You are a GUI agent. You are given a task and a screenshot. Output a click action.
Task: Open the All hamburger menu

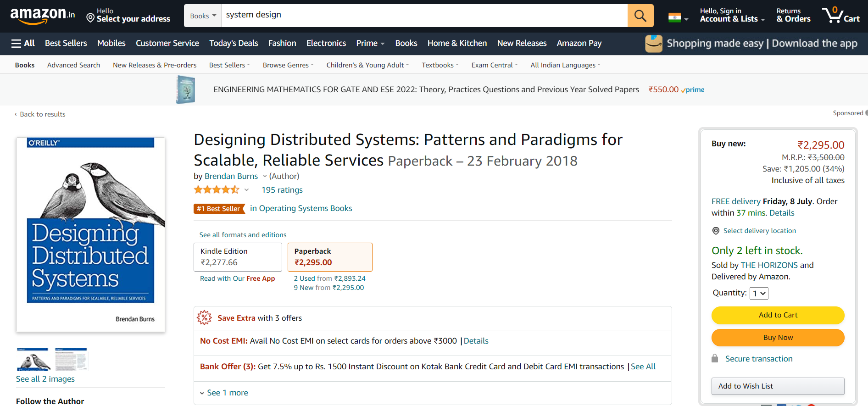coord(23,43)
